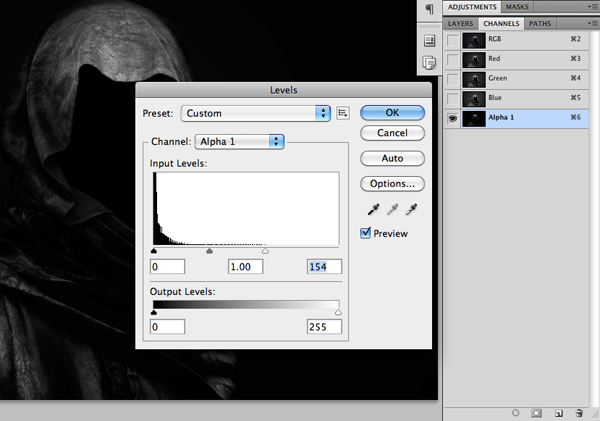Open the preset options menu icon
Image resolution: width=600 pixels, height=421 pixels.
343,113
